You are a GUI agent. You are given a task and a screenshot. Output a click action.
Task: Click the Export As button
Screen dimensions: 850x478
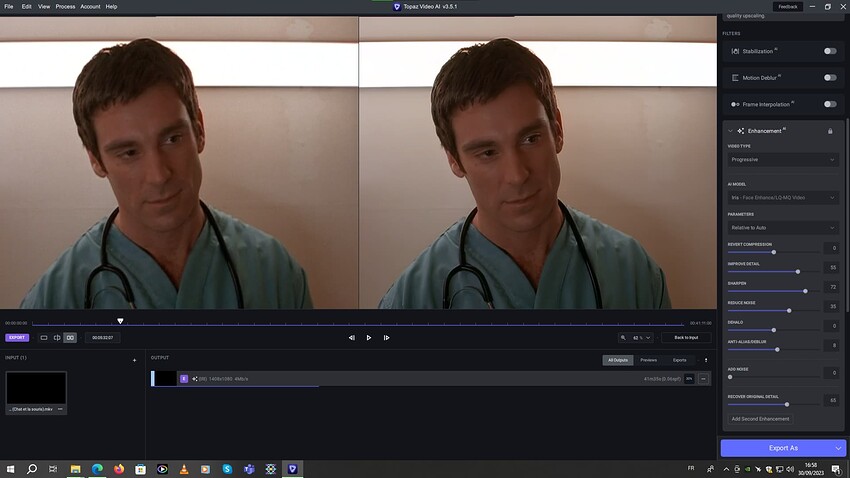783,448
